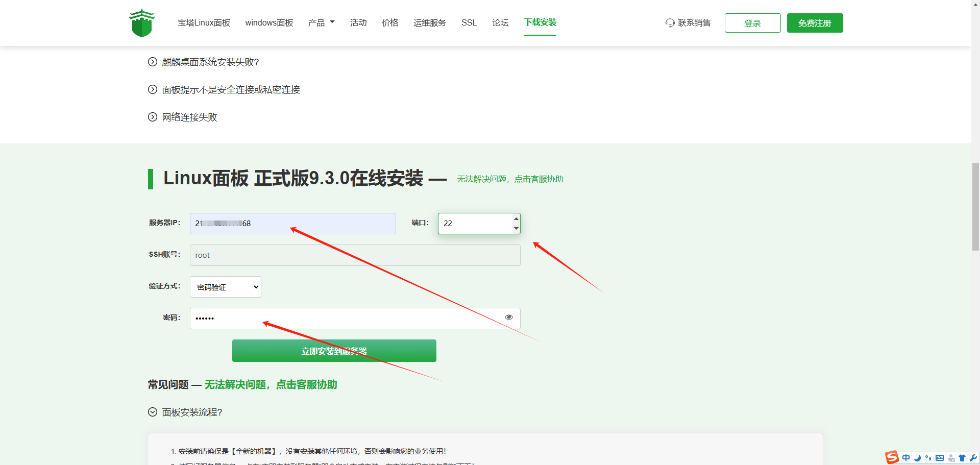
Task: Open 论坛 nav item
Action: point(500,23)
